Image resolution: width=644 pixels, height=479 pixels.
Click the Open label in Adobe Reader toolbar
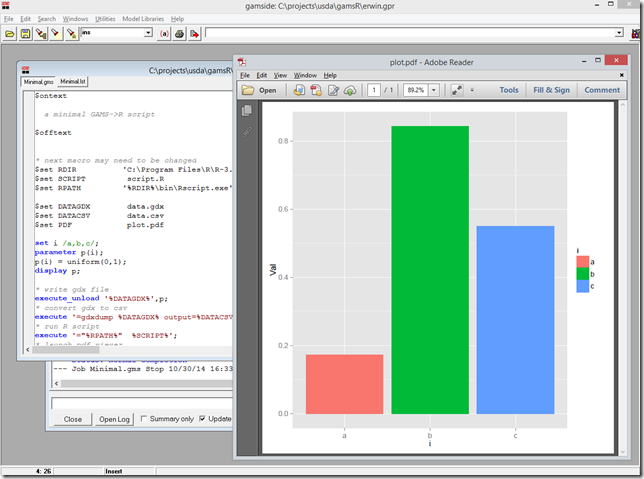[267, 90]
